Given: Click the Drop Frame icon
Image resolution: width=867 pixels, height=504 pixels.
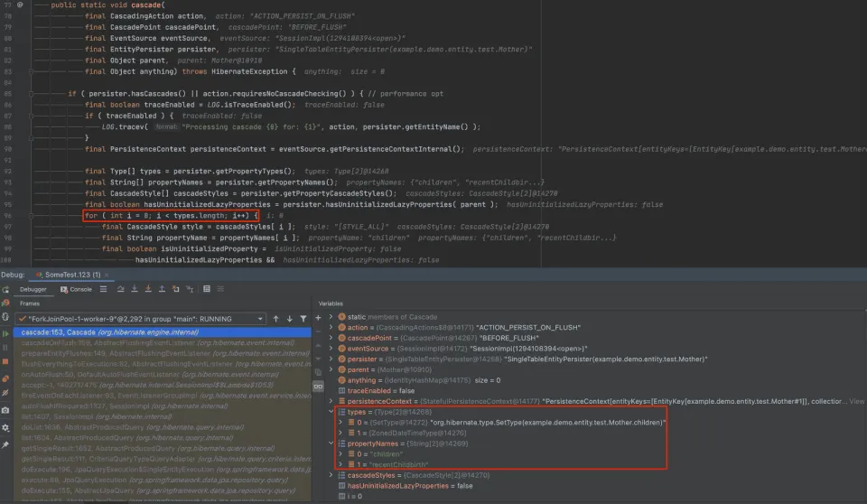Looking at the screenshot, I should [176, 289].
